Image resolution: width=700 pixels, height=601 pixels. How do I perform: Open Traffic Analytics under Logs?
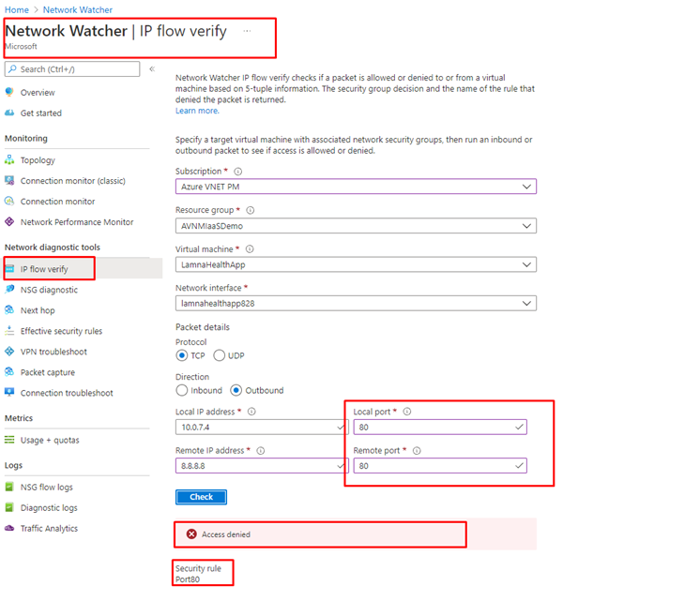click(x=49, y=528)
